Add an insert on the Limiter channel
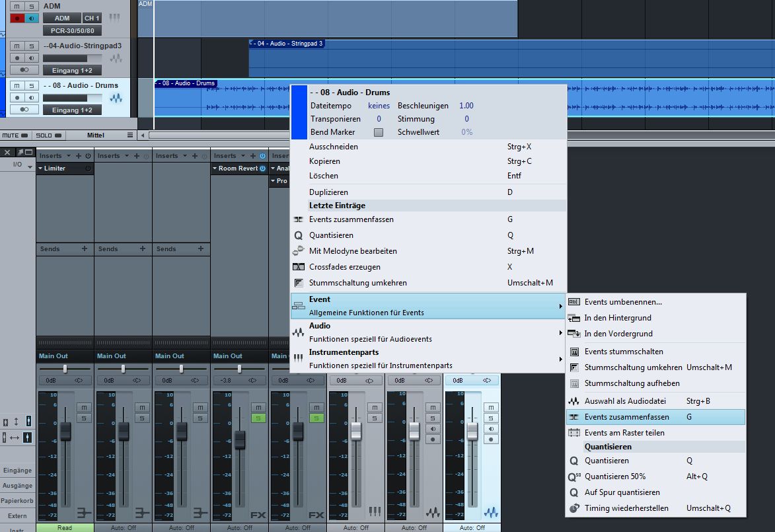 coord(78,156)
